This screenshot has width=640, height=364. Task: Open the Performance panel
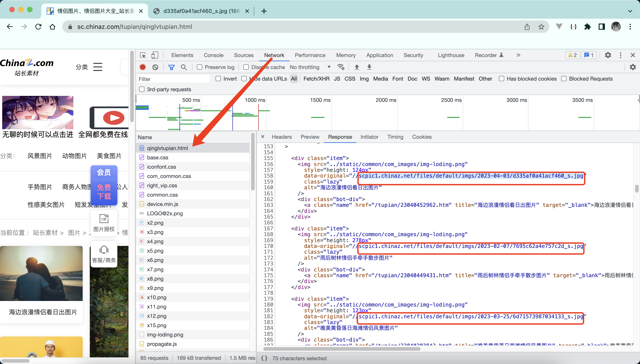click(310, 55)
